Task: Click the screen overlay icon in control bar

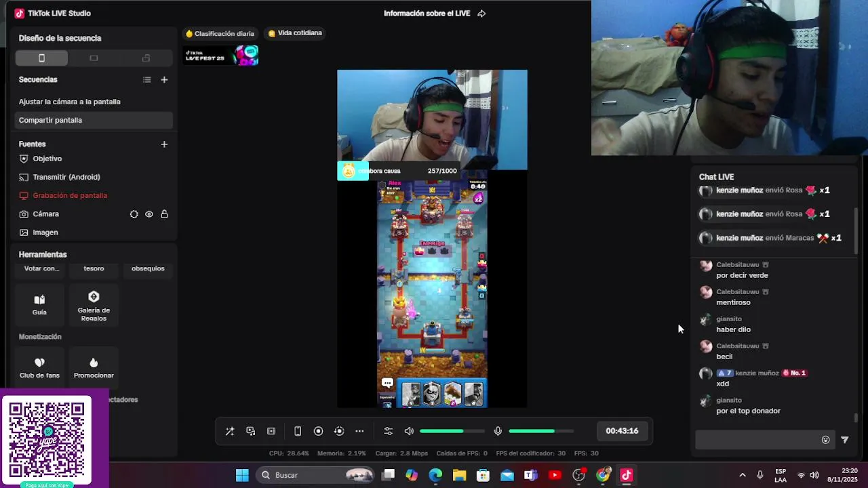Action: tap(250, 431)
